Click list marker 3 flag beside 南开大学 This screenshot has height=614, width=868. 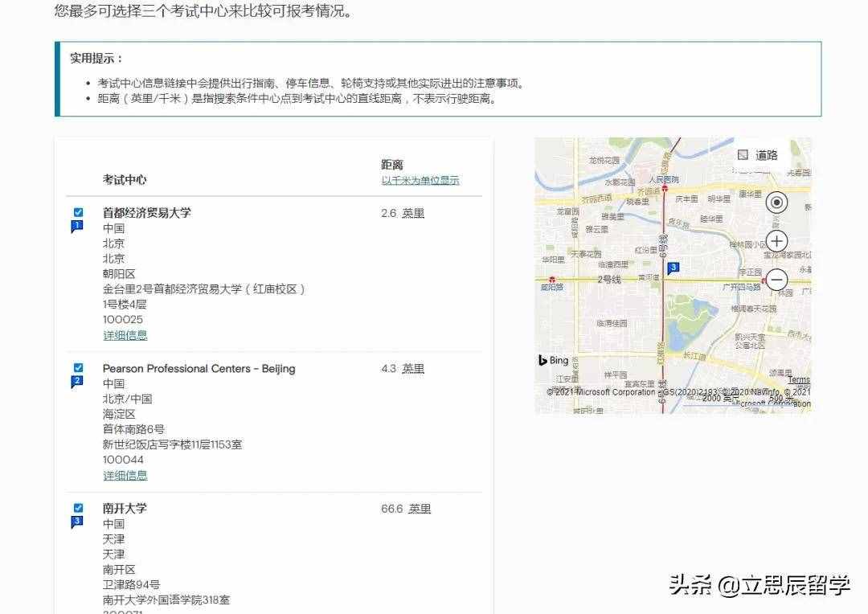tap(77, 522)
